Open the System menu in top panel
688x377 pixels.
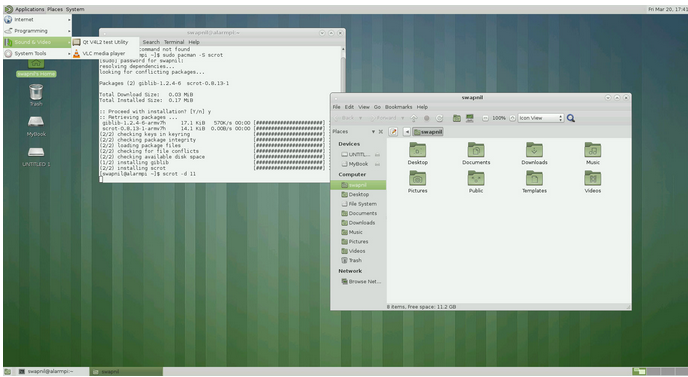click(75, 9)
